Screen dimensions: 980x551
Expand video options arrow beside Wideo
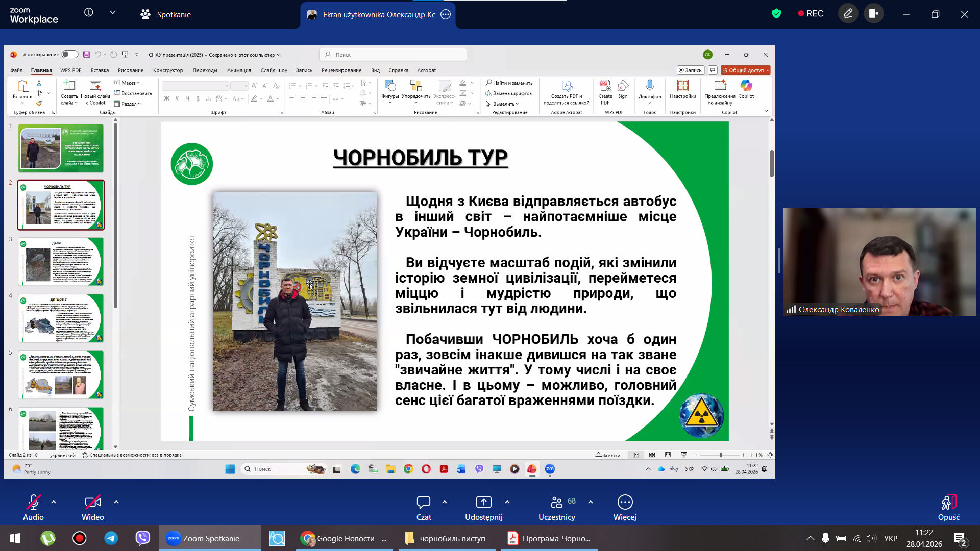pyautogui.click(x=116, y=502)
